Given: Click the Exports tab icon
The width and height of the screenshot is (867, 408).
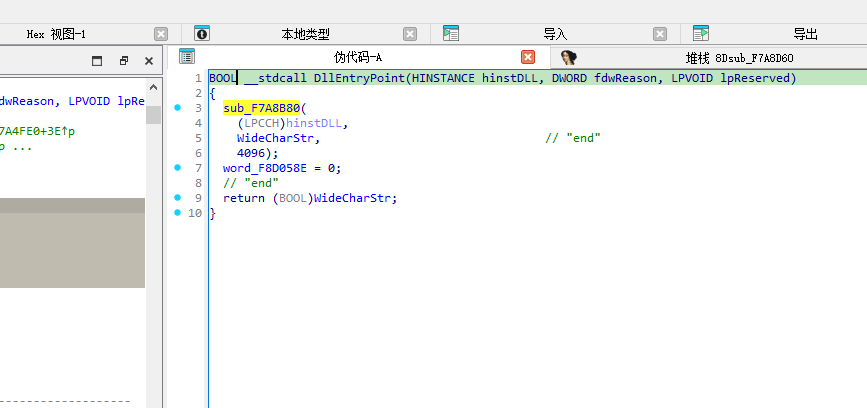Looking at the screenshot, I should click(x=701, y=33).
